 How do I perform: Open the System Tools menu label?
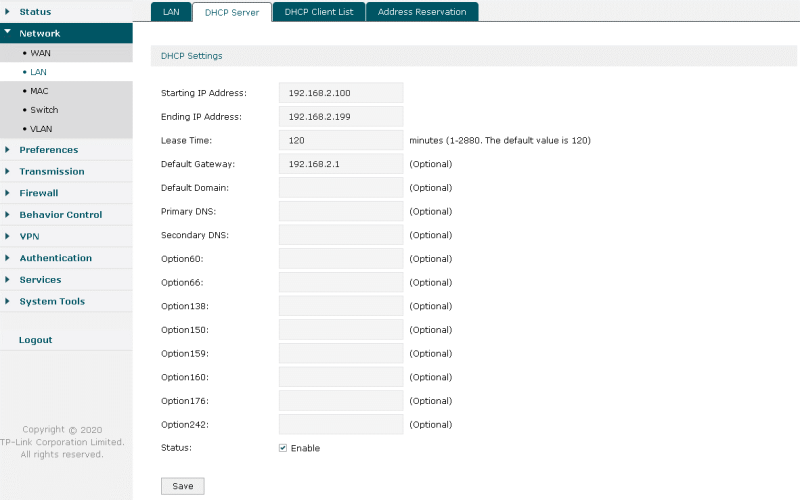[x=52, y=302]
